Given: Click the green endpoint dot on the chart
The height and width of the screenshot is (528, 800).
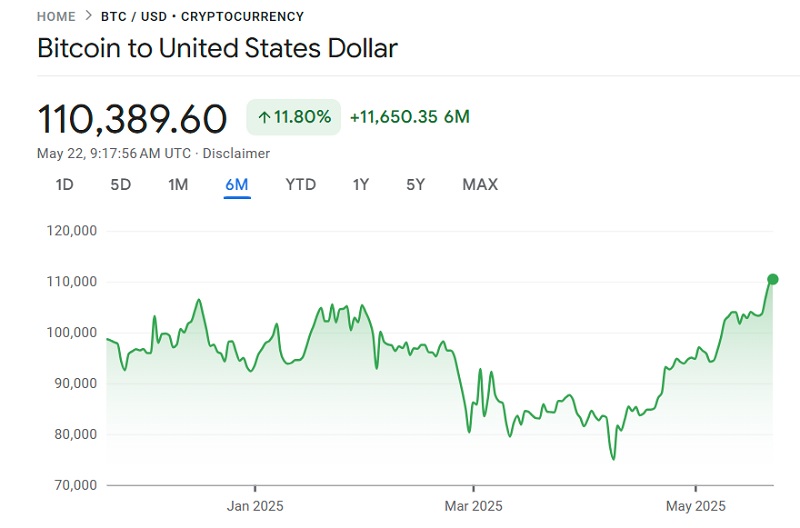Looking at the screenshot, I should point(772,279).
